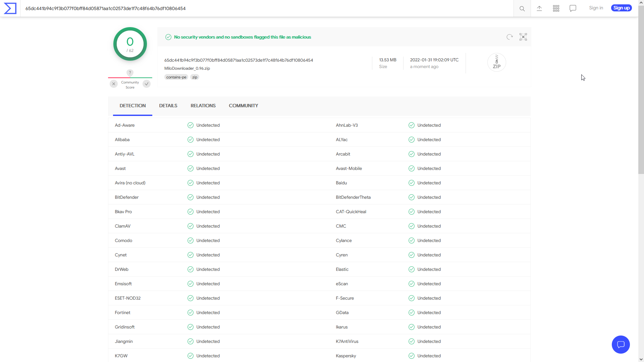Open the notifications comment icon
644x362 pixels.
point(573,8)
